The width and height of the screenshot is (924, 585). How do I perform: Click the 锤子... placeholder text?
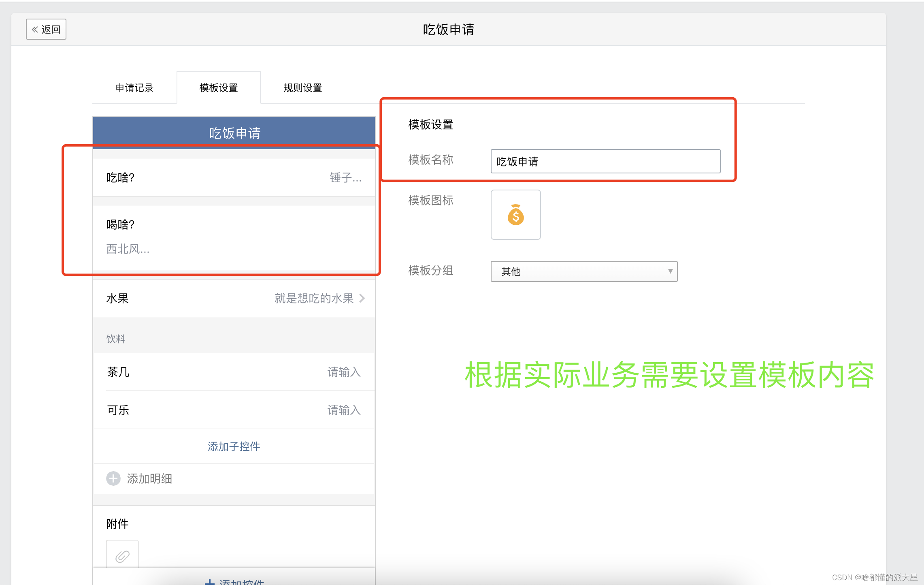pos(346,178)
